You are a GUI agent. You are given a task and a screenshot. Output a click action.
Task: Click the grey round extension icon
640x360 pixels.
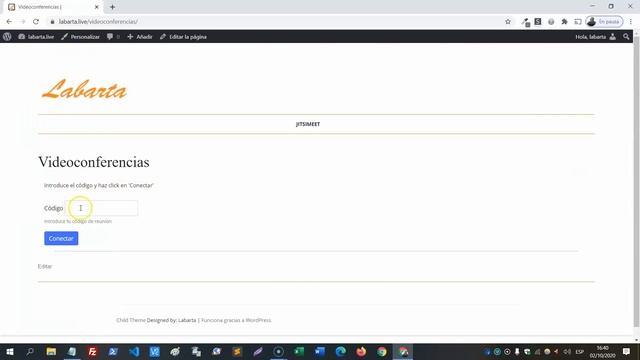click(x=551, y=22)
